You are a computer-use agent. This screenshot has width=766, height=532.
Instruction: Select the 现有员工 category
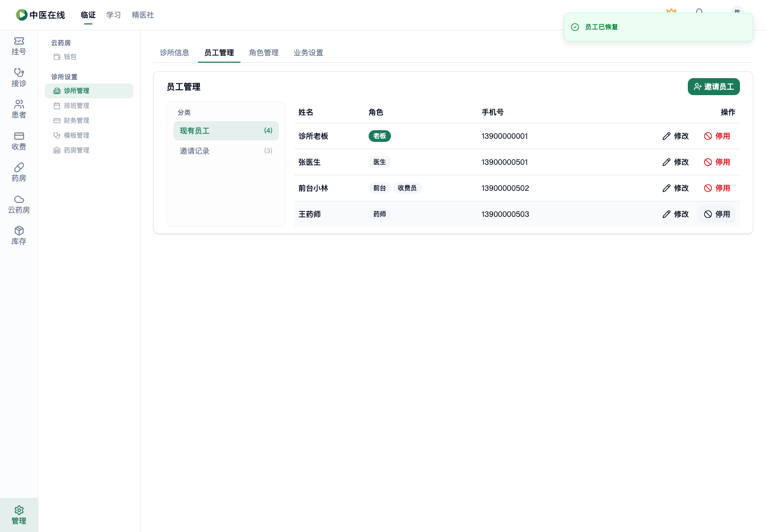point(226,131)
